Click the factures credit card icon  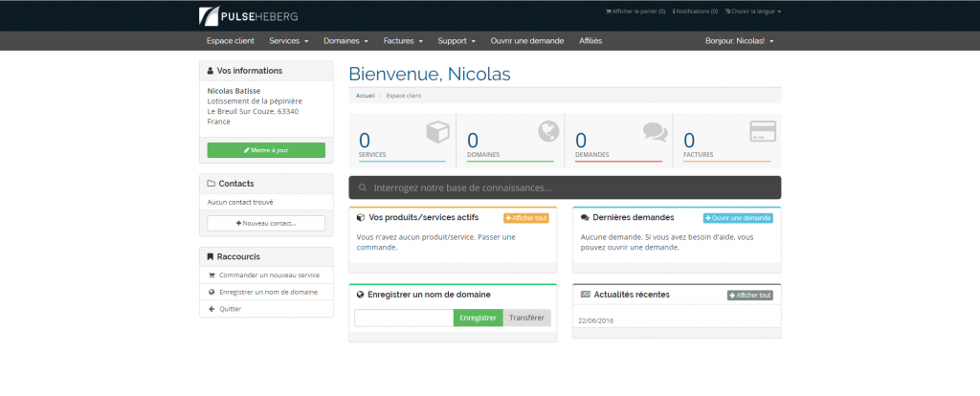coord(762,132)
